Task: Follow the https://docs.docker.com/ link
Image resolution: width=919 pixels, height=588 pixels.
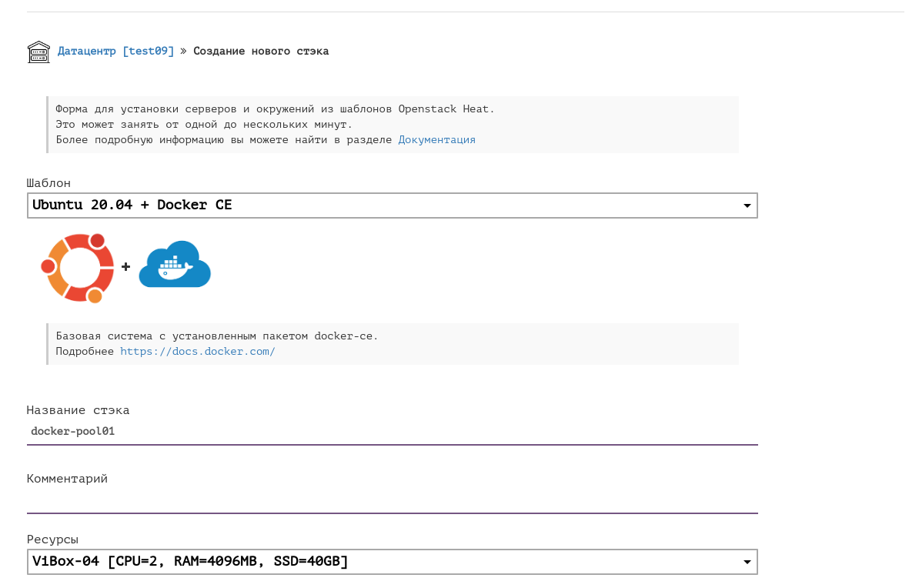Action: [x=197, y=352]
